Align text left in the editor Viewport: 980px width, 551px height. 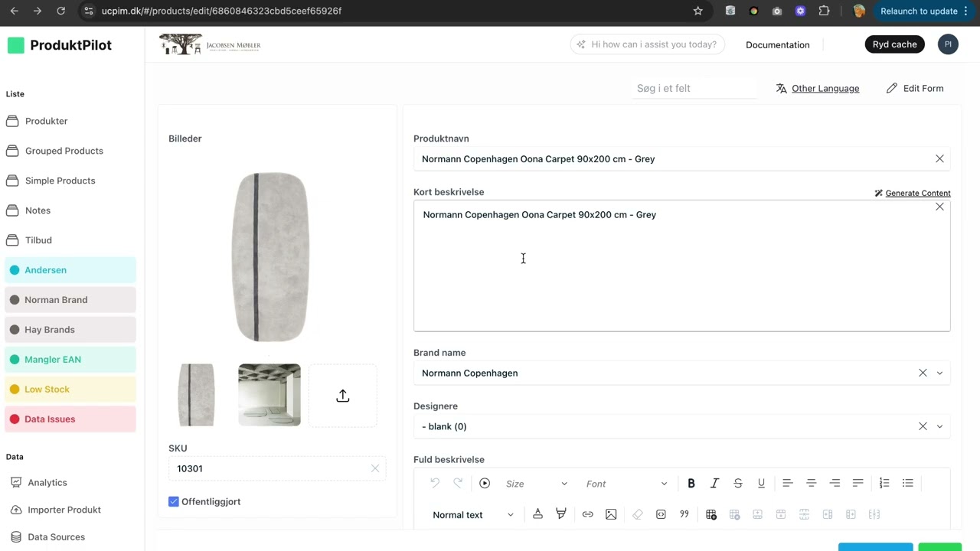pos(787,484)
